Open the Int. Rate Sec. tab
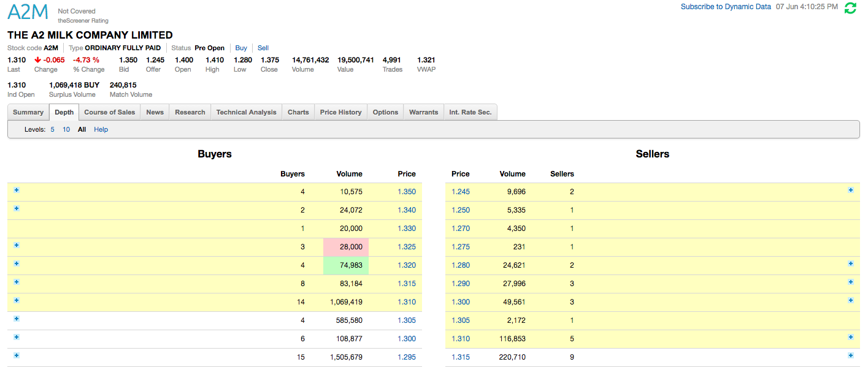Image resolution: width=868 pixels, height=367 pixels. point(470,112)
